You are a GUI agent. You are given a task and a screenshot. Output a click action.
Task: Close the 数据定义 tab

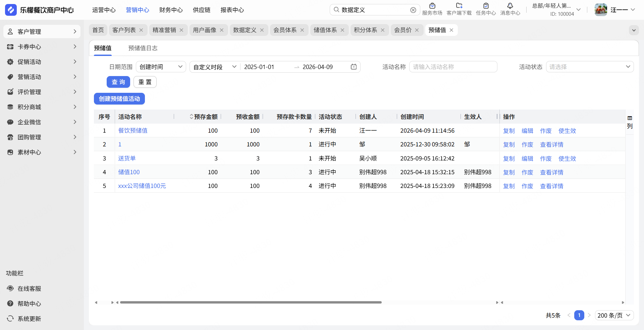pos(262,30)
